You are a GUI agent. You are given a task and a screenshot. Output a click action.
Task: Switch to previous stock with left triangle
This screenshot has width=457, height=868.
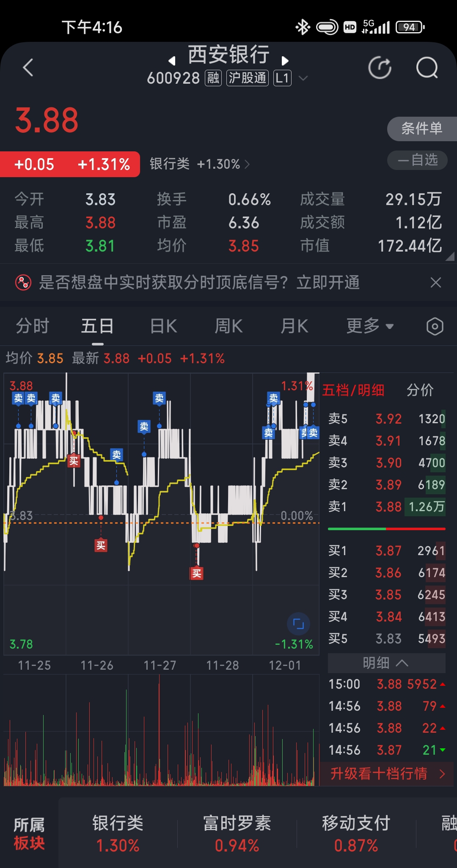pos(172,61)
